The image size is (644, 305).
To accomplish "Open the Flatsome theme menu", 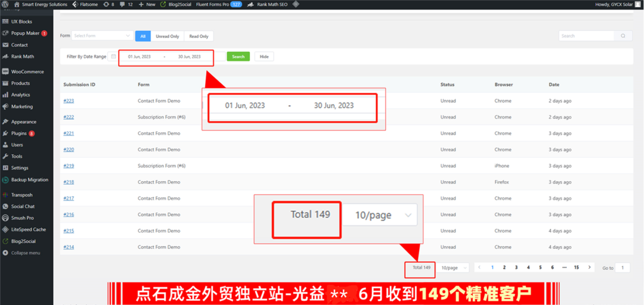I will [x=85, y=4].
